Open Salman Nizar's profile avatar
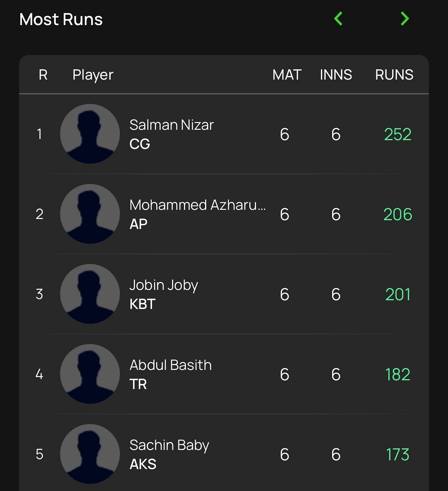The width and height of the screenshot is (448, 491). pos(90,134)
